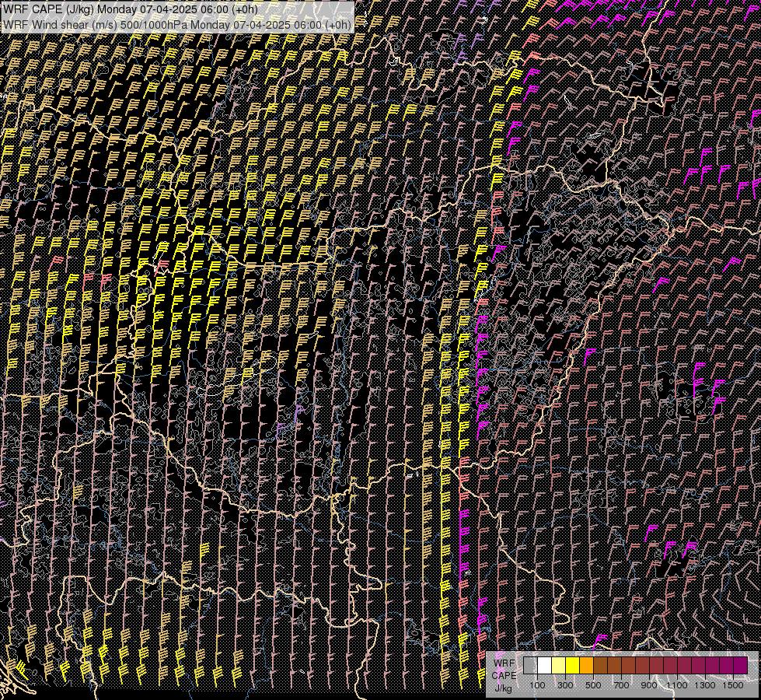This screenshot has width=761, height=700.
Task: Click the legend tick label 500
Action: pos(593,685)
